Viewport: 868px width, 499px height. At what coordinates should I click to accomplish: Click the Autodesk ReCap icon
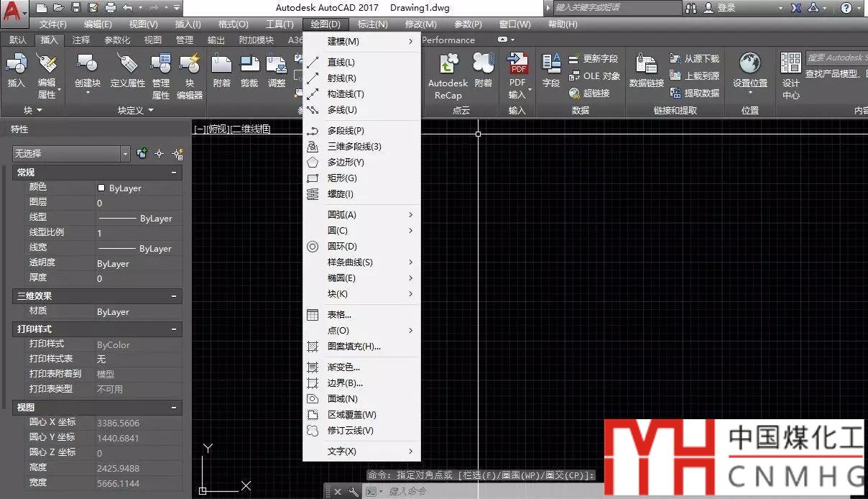448,65
